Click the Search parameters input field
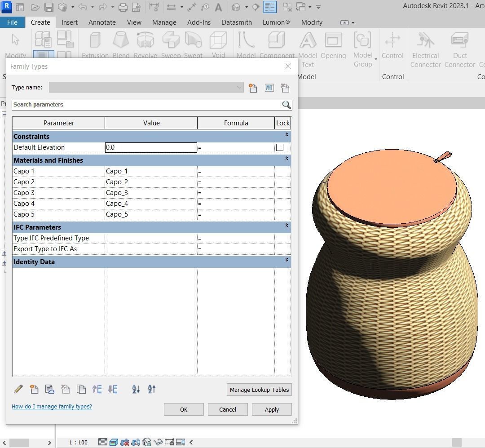This screenshot has width=485, height=448. [x=146, y=105]
